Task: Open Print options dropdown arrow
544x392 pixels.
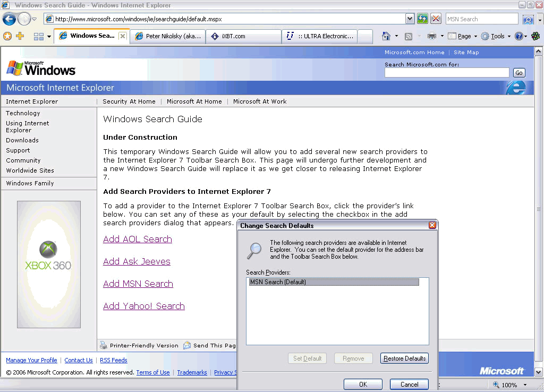Action: pyautogui.click(x=442, y=36)
